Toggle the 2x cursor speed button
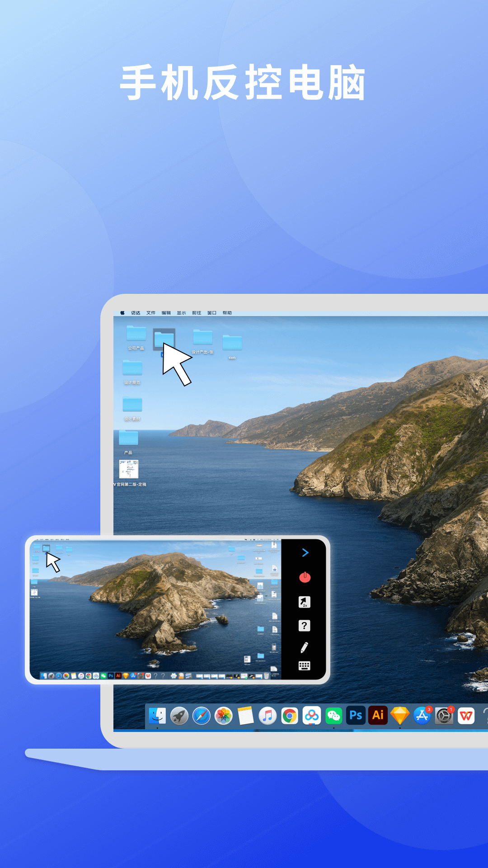488x868 pixels. 305,602
